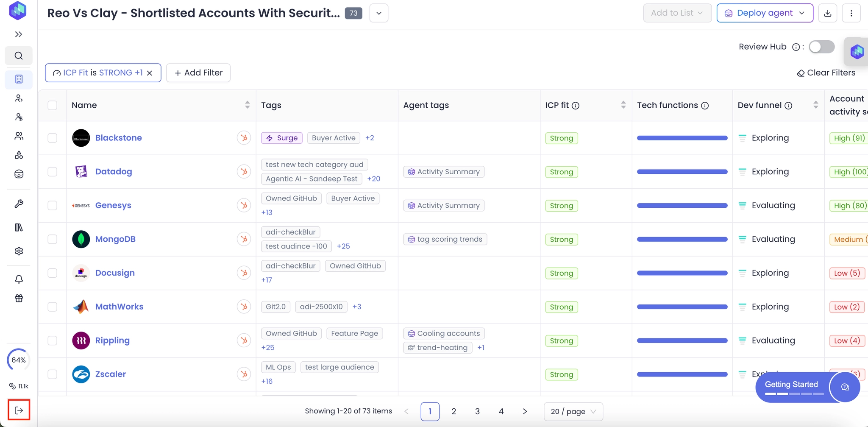Viewport: 868px width, 427px height.
Task: Open the 20 / page size dropdown
Action: (573, 411)
